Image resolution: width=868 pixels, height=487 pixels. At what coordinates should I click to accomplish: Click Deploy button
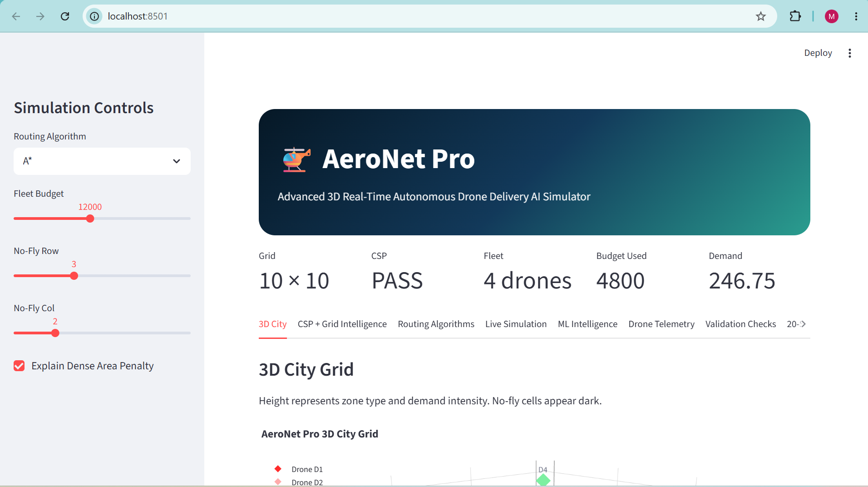(818, 53)
